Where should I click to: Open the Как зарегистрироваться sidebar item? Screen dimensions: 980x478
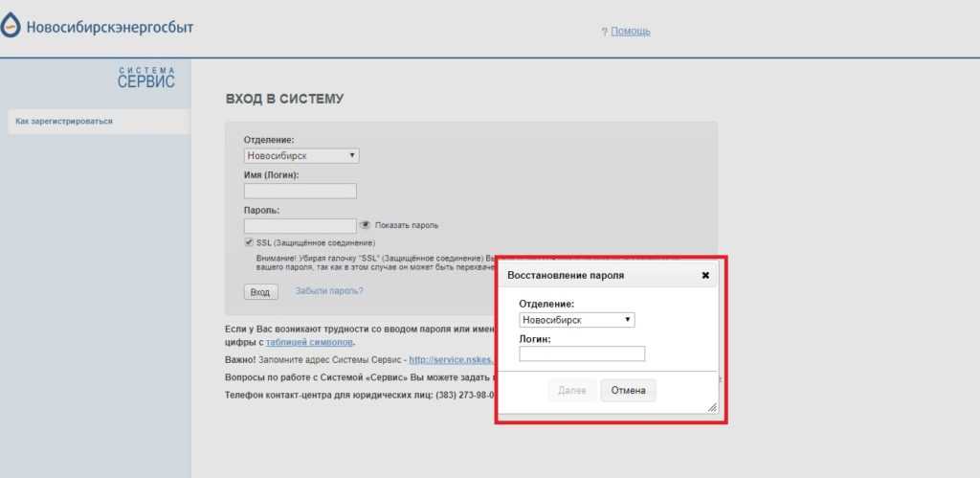coord(64,122)
